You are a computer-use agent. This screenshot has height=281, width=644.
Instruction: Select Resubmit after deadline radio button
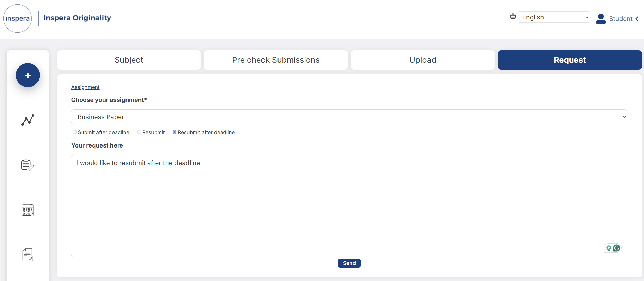174,132
